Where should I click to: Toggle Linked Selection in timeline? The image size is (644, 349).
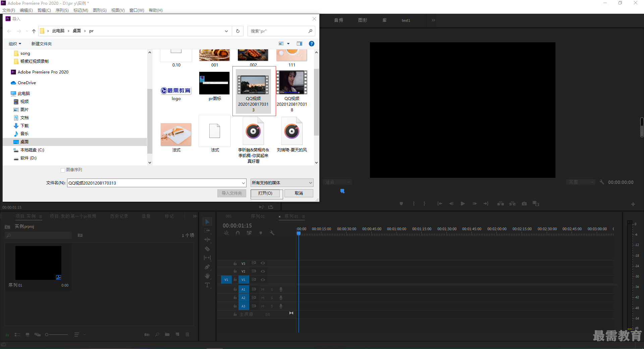249,233
